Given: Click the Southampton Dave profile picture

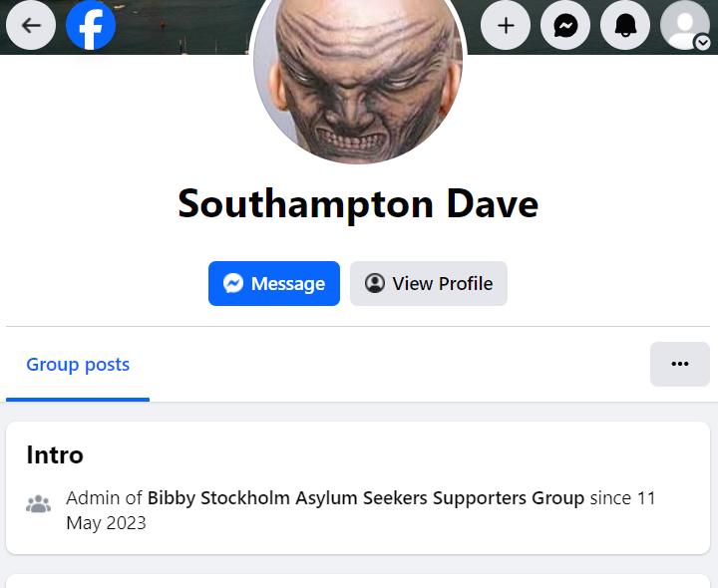Looking at the screenshot, I should pyautogui.click(x=359, y=78).
